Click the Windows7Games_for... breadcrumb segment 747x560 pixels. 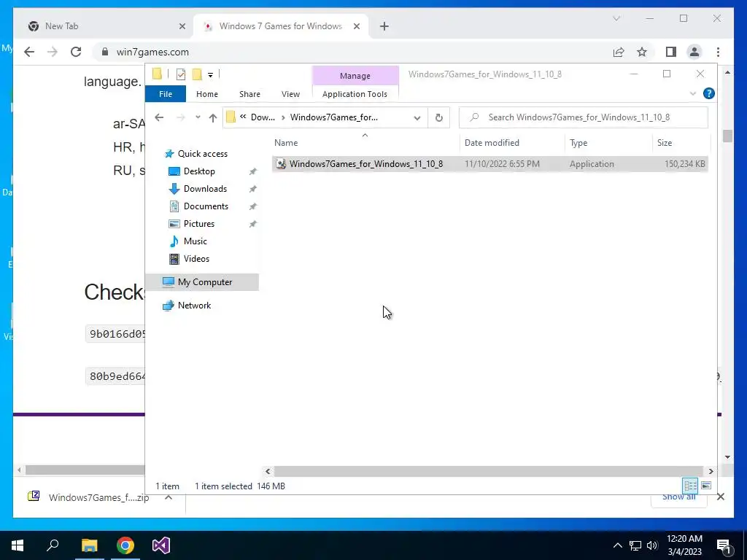click(334, 117)
